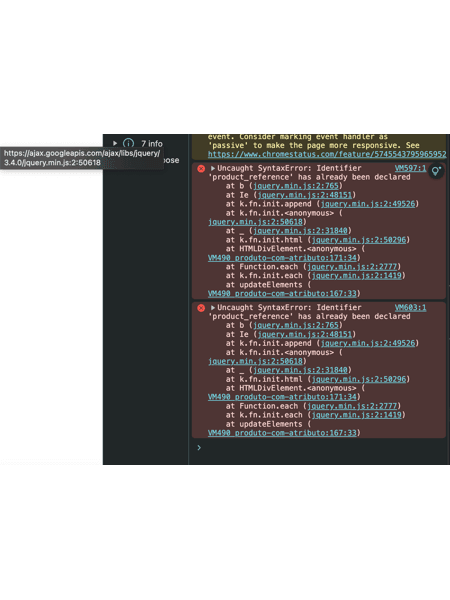The width and height of the screenshot is (450, 600).
Task: Open jquery.min.js:2:765 link in first error
Action: 296,186
